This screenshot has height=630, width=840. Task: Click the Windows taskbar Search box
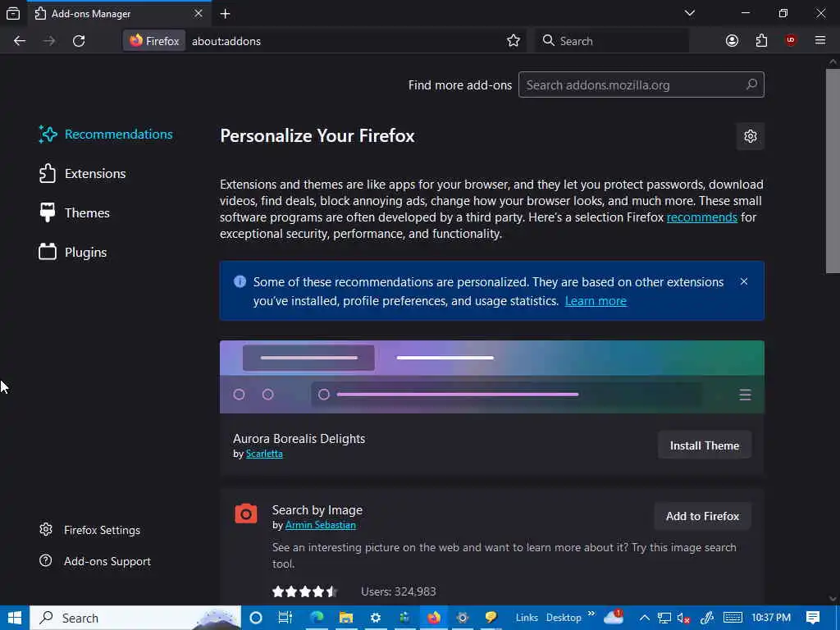point(135,618)
